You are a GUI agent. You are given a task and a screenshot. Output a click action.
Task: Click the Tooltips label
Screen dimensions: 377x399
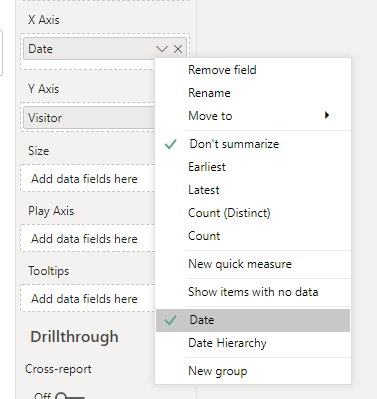click(49, 271)
